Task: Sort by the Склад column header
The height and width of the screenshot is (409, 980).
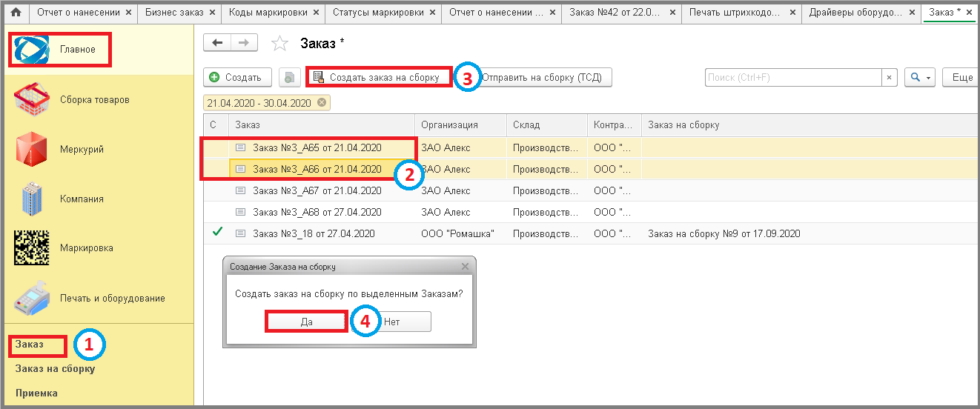Action: [547, 125]
